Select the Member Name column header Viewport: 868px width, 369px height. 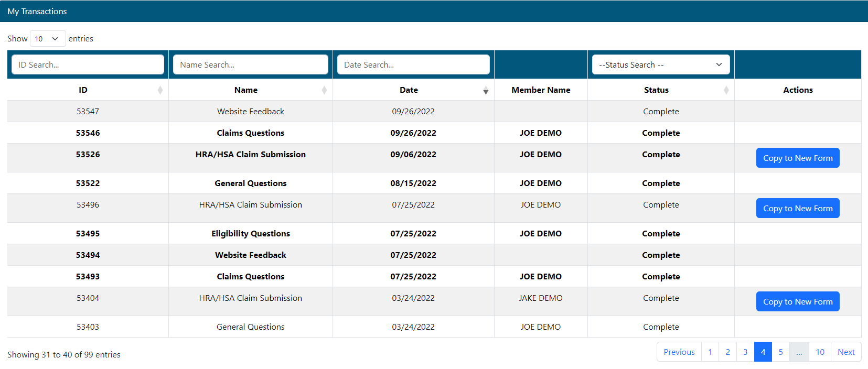[541, 90]
